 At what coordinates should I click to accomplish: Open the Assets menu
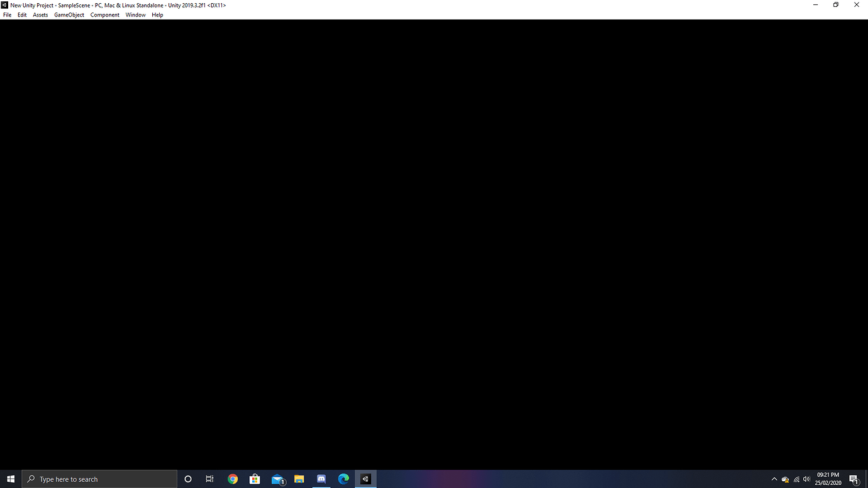click(40, 14)
